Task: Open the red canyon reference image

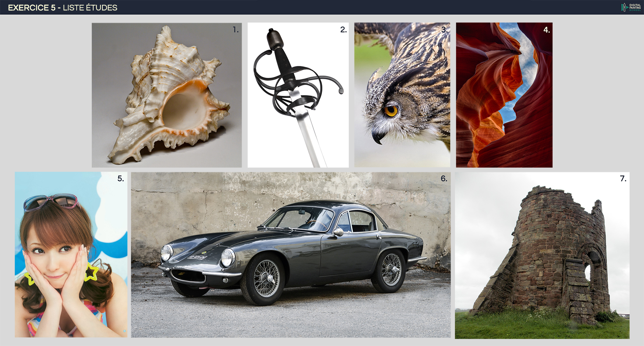Action: [504, 95]
